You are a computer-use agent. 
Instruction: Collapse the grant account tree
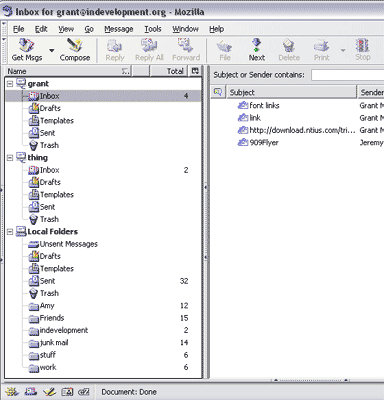(x=10, y=84)
